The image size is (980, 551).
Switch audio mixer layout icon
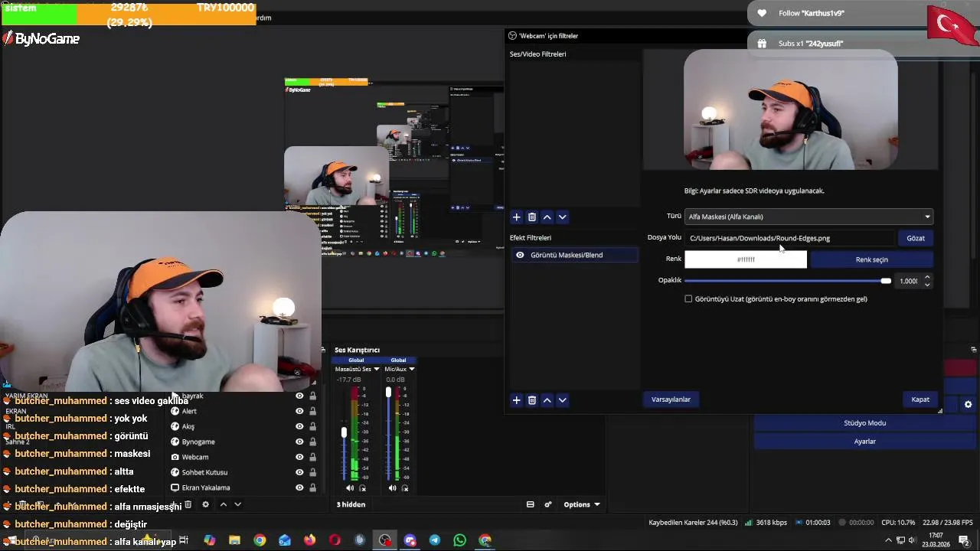click(x=530, y=504)
